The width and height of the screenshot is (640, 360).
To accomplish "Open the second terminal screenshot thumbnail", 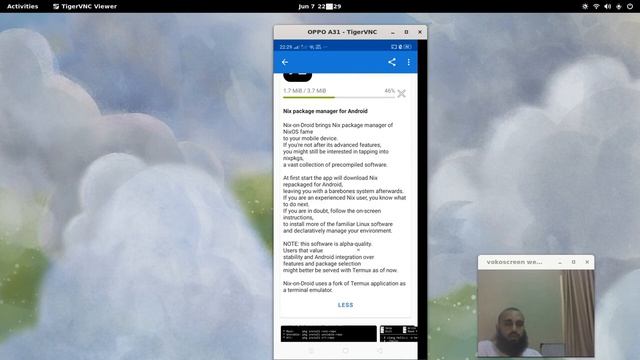I will pos(398,333).
